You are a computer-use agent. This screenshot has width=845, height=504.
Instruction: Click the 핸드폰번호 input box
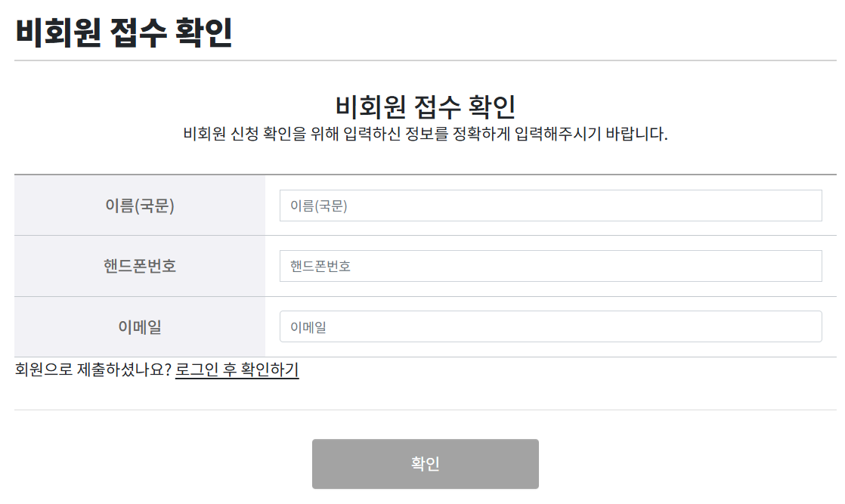550,266
